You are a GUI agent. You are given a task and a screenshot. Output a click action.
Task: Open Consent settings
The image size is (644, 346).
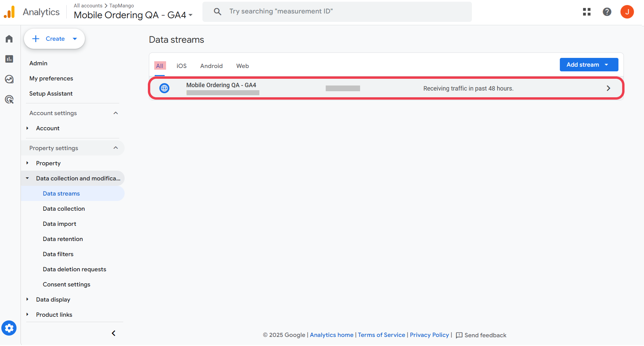67,284
